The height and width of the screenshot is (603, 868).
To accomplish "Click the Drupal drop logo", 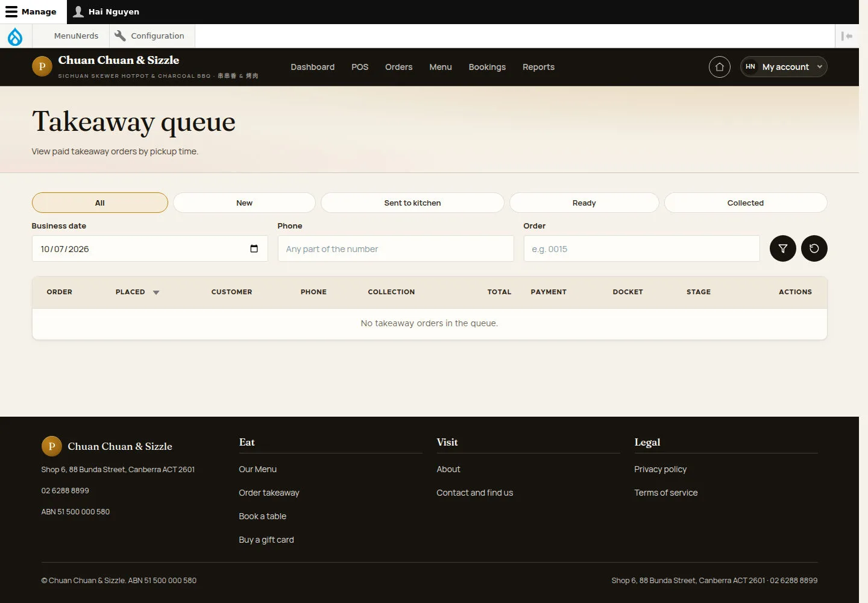I will [x=15, y=36].
